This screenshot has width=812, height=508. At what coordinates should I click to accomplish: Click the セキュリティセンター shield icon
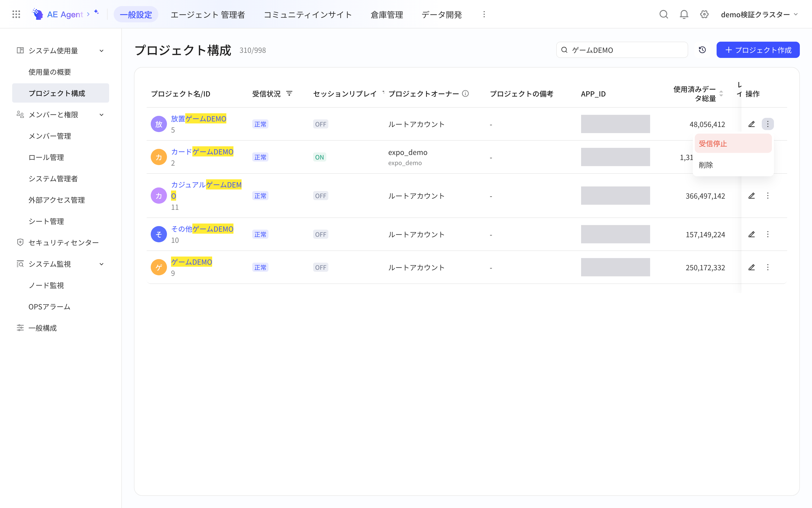tap(20, 242)
